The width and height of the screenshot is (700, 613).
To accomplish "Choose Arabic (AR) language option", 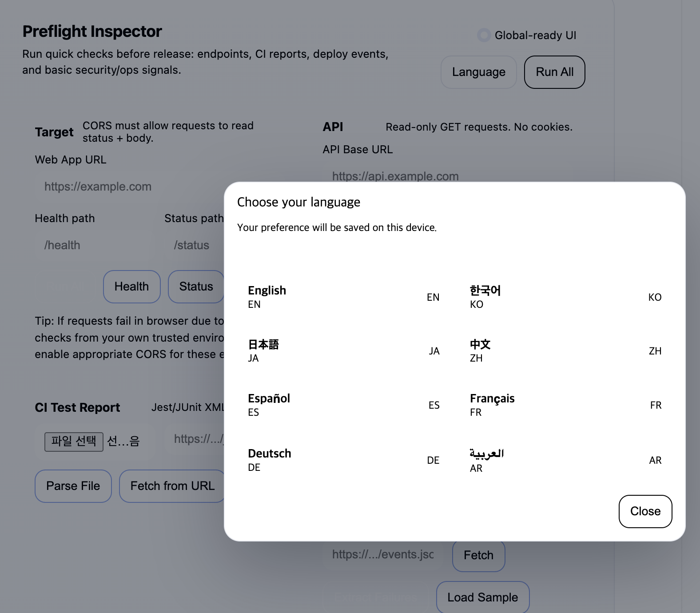I will [x=565, y=460].
